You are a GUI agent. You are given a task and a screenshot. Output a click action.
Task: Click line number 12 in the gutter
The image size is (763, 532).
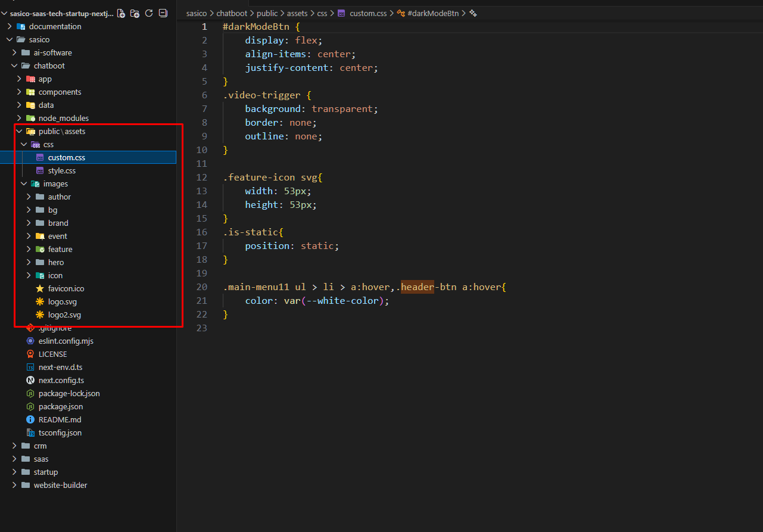201,178
